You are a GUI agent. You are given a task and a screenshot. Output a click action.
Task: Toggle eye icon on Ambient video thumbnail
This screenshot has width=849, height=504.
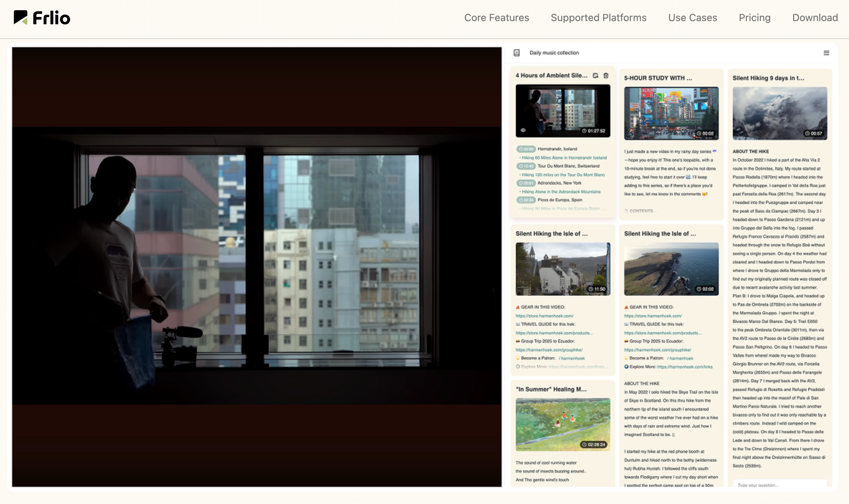523,130
